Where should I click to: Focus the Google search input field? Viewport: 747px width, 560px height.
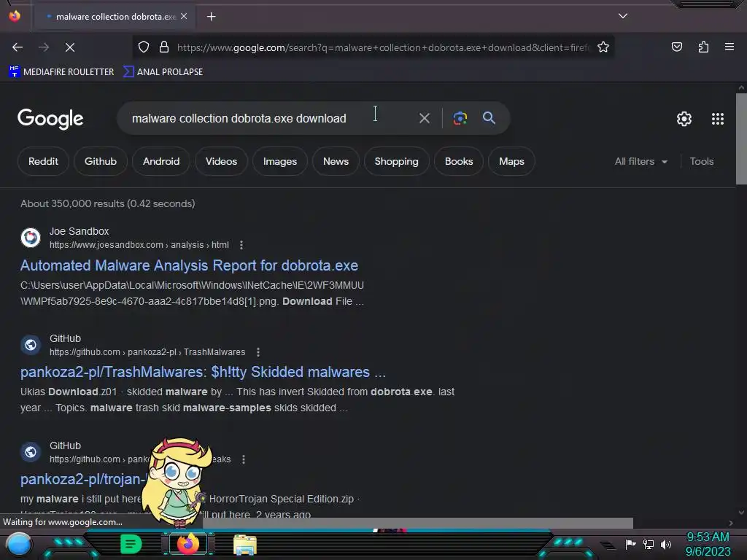(267, 118)
